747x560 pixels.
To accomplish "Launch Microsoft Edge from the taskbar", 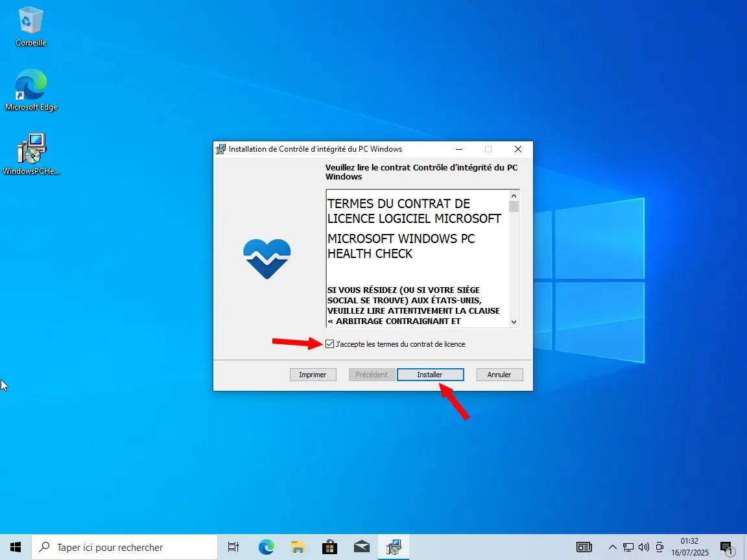I will pos(267,547).
